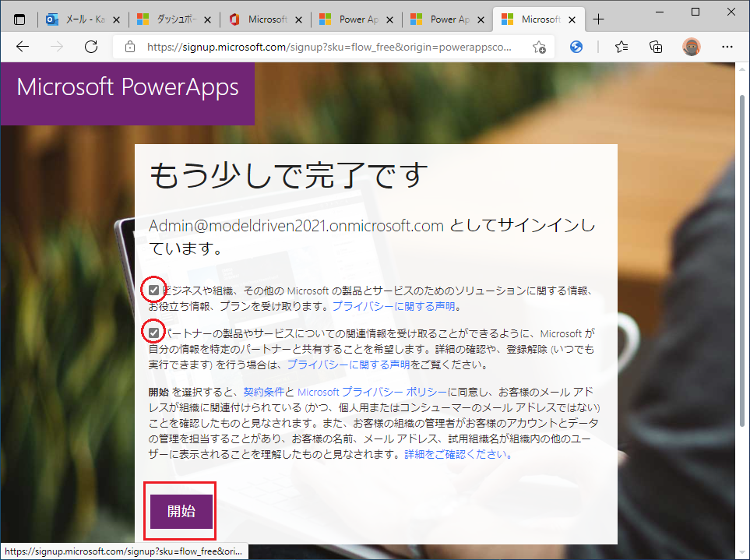Click the disabled forward arrow

coord(56,47)
